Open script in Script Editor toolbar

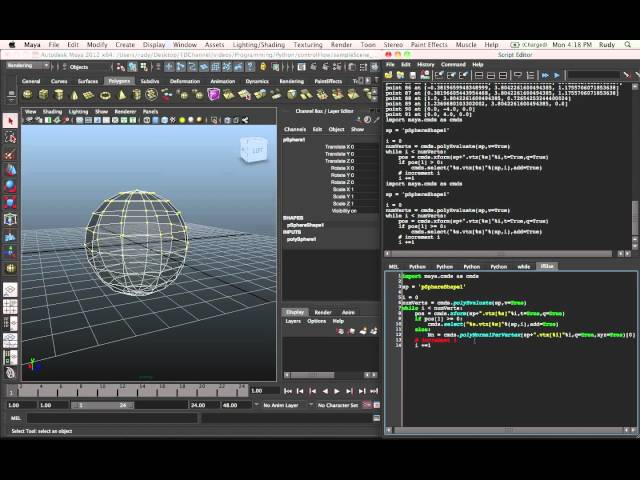[388, 75]
